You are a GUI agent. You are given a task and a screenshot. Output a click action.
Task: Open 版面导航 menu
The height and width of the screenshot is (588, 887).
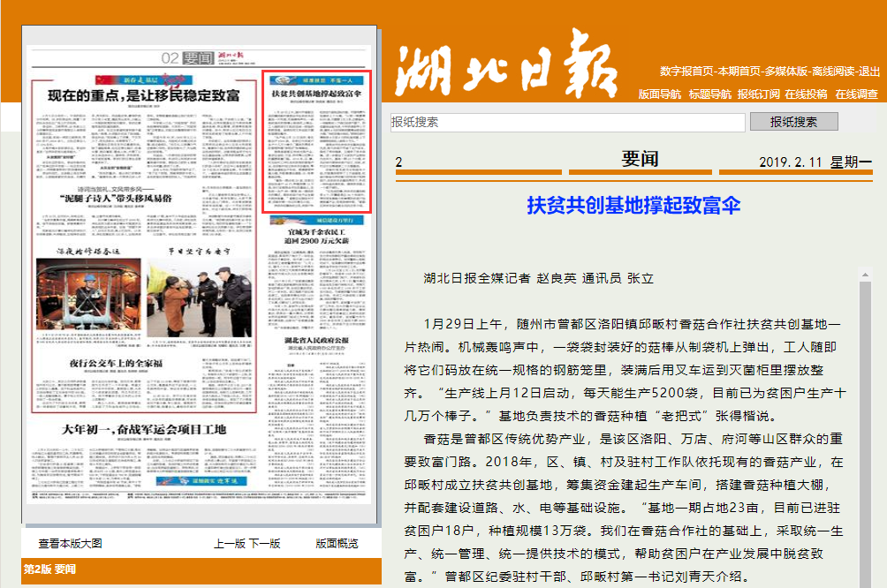659,94
